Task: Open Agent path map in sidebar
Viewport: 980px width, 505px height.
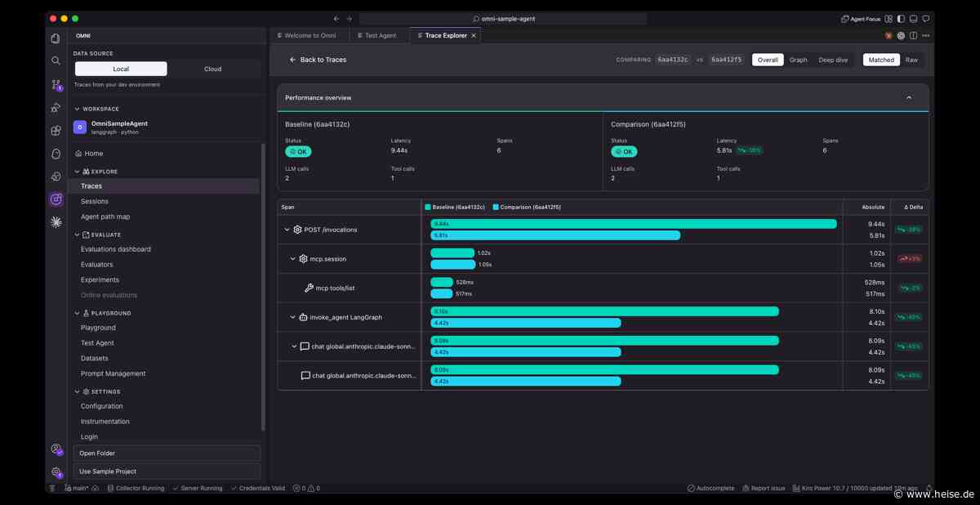Action: [x=105, y=217]
